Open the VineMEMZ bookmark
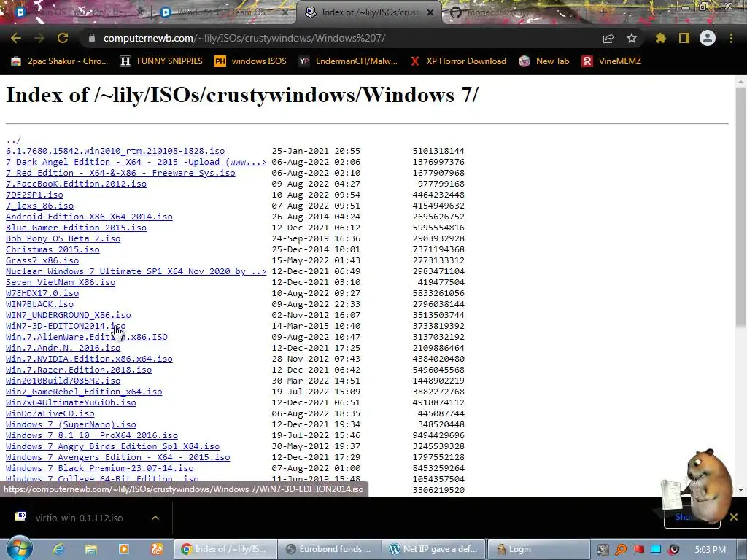This screenshot has width=747, height=560. 611,61
